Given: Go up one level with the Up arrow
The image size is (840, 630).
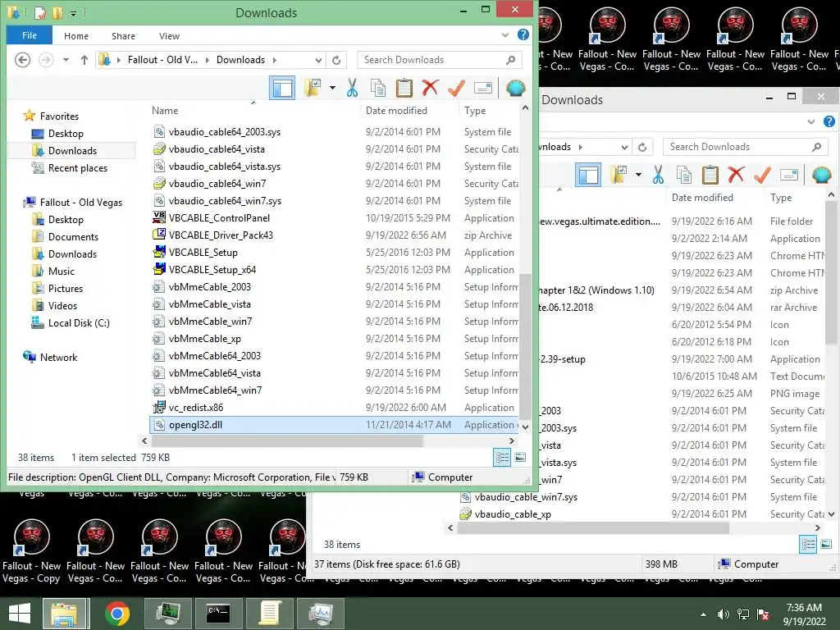Looking at the screenshot, I should [x=84, y=60].
